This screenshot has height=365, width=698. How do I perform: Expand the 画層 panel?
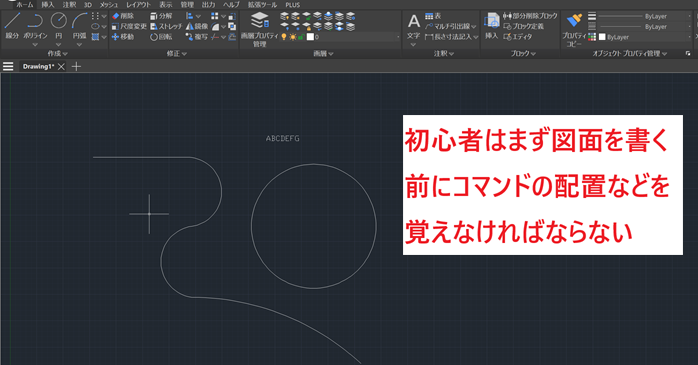point(323,53)
